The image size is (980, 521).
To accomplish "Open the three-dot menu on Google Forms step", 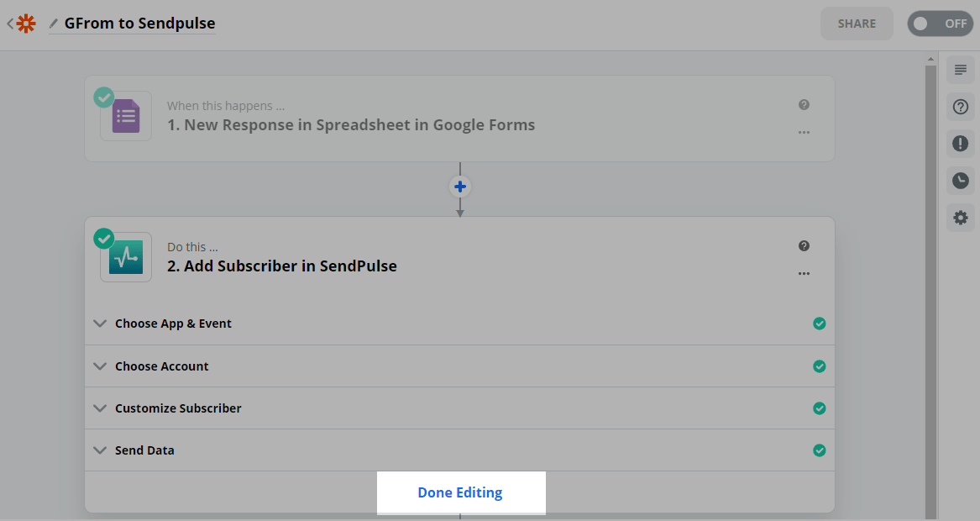I will click(804, 133).
